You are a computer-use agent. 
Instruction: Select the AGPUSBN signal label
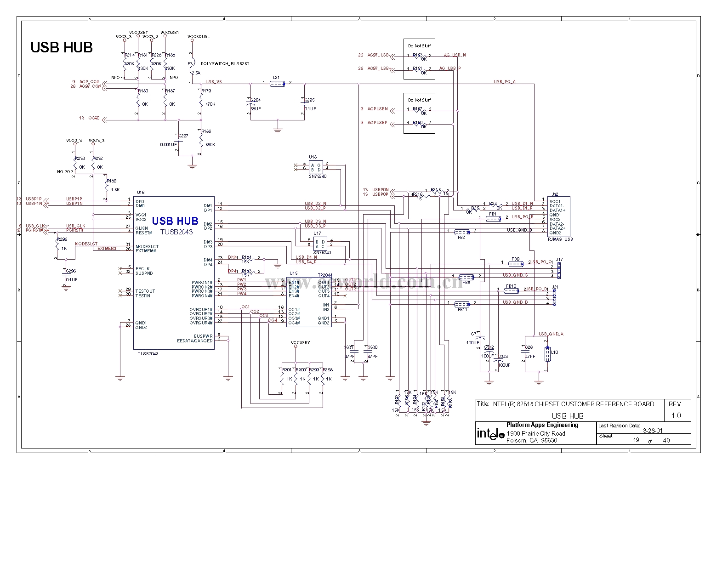tap(377, 109)
